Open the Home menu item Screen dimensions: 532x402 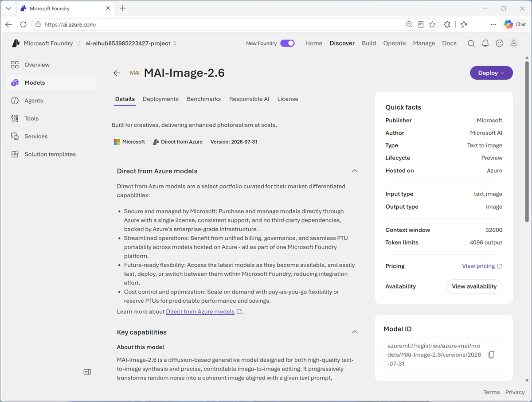(x=314, y=43)
